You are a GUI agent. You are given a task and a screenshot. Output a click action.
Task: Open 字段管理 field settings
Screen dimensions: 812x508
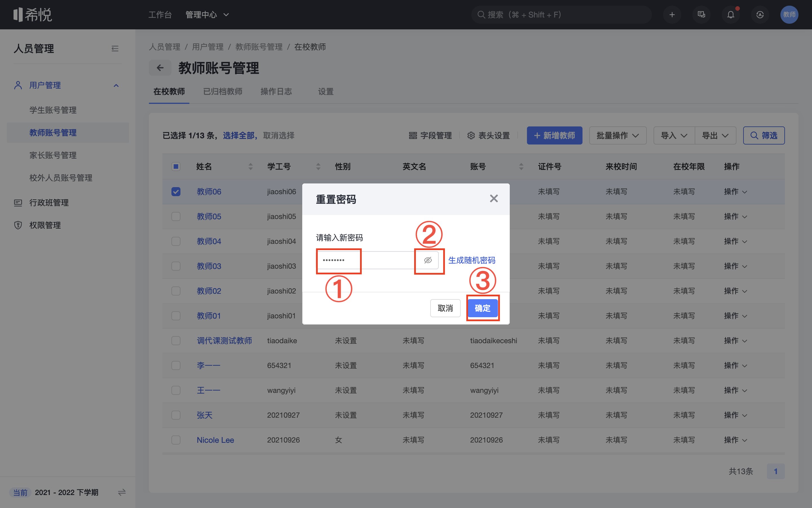point(430,135)
